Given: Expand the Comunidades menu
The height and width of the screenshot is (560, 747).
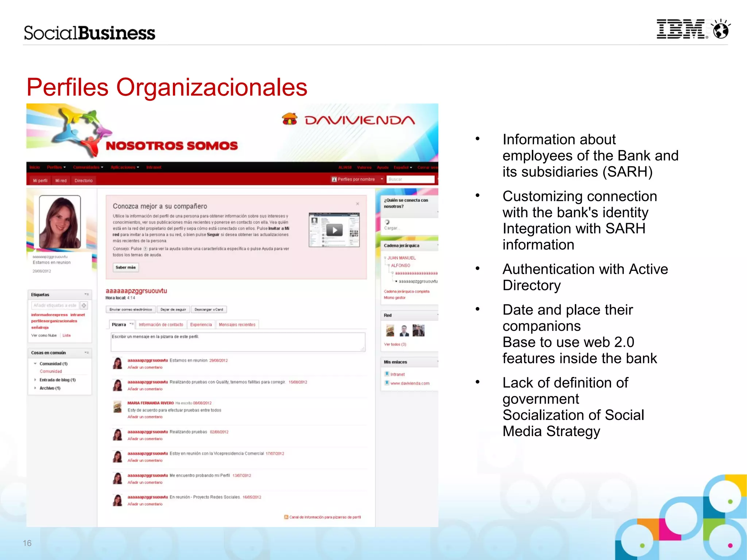Looking at the screenshot, I should pyautogui.click(x=88, y=167).
